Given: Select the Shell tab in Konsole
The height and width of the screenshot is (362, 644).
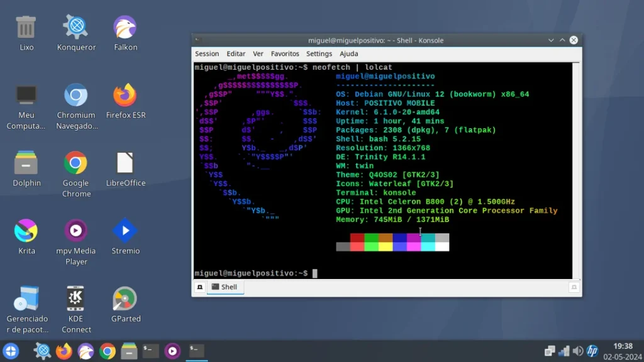Looking at the screenshot, I should (225, 287).
